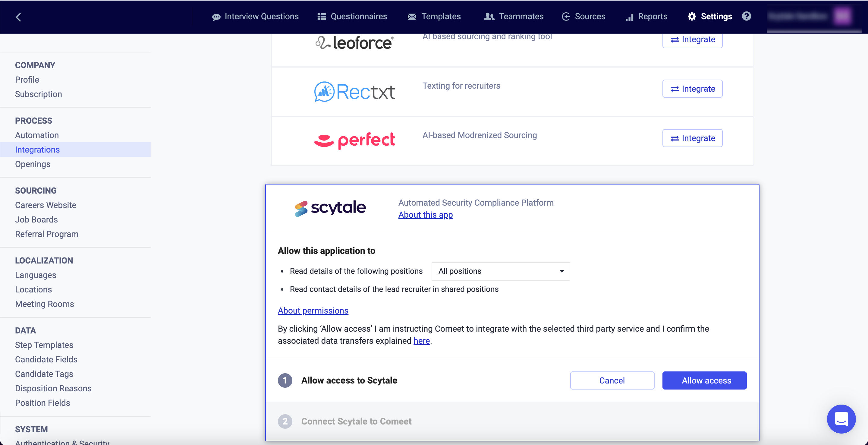Click 'Texting for recruiters' description
868x445 pixels.
point(461,86)
